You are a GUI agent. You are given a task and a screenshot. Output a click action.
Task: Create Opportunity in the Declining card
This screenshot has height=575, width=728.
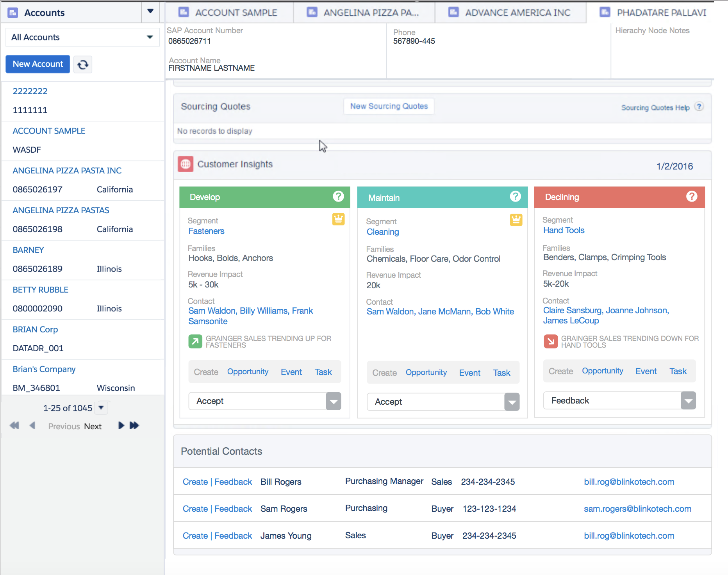pyautogui.click(x=603, y=371)
